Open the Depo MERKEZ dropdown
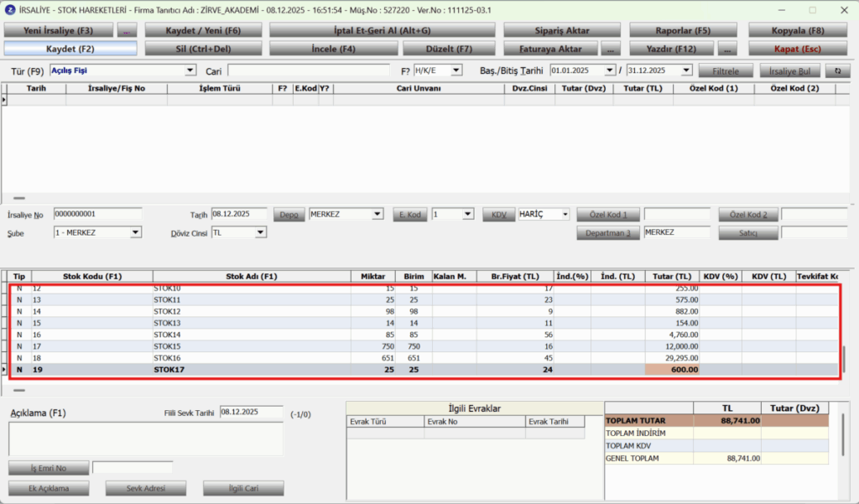 [377, 214]
